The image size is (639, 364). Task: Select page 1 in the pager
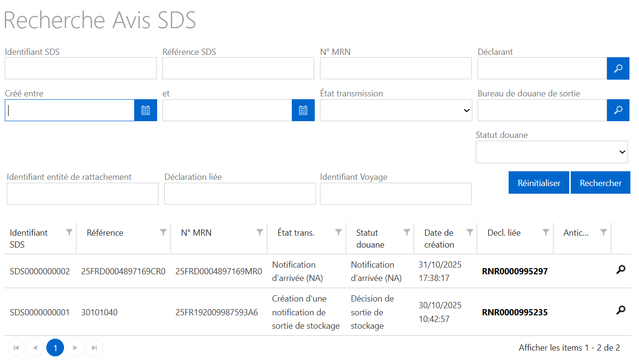coord(55,348)
